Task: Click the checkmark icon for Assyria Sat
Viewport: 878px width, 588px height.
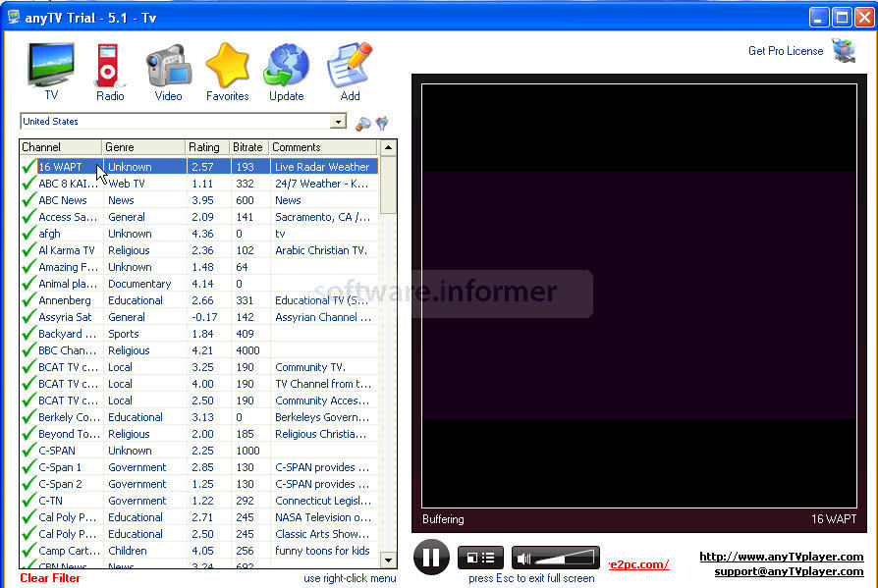Action: 29,317
